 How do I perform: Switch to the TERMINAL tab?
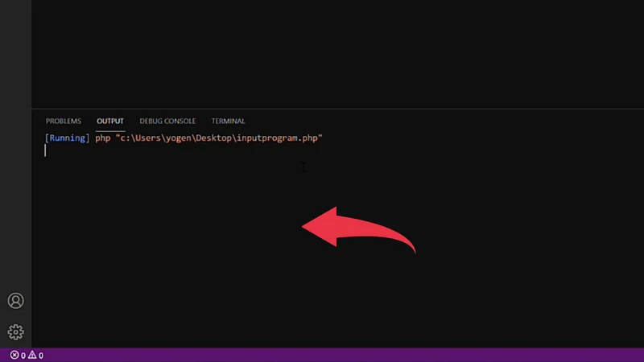229,121
